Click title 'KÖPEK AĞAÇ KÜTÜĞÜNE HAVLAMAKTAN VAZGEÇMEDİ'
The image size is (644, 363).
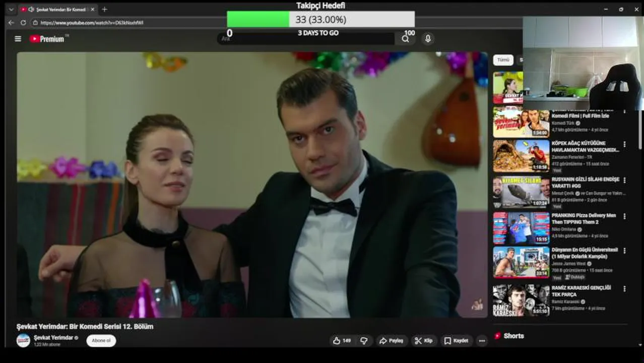point(586,146)
